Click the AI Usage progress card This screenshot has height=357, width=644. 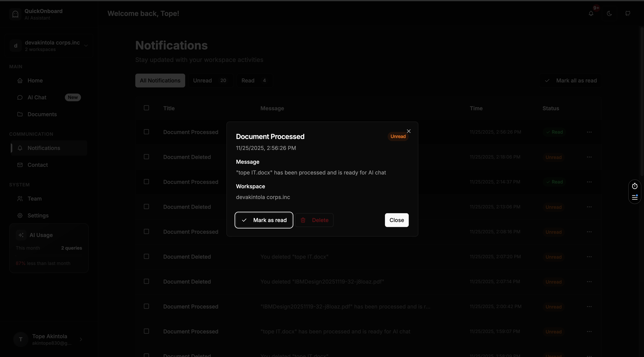pos(49,248)
